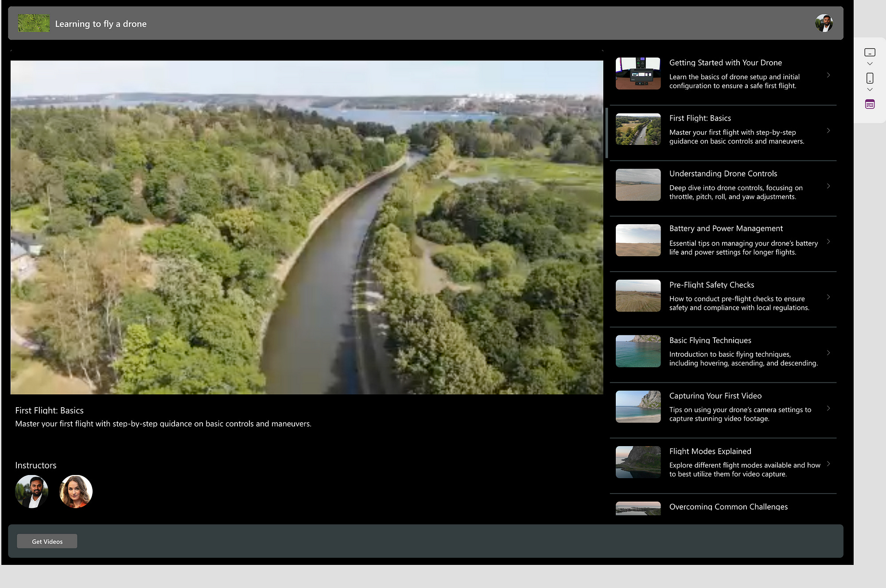Click the main drone video player
Image resolution: width=886 pixels, height=588 pixels.
tap(307, 227)
